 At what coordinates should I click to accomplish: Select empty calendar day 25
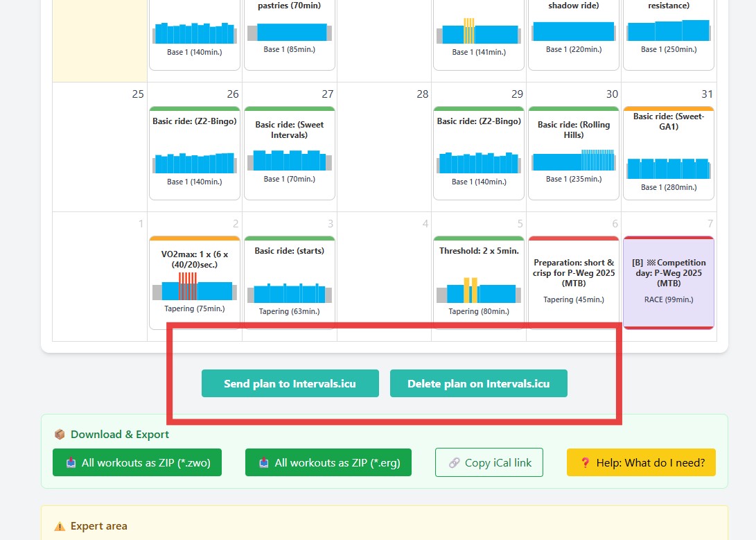(100, 153)
